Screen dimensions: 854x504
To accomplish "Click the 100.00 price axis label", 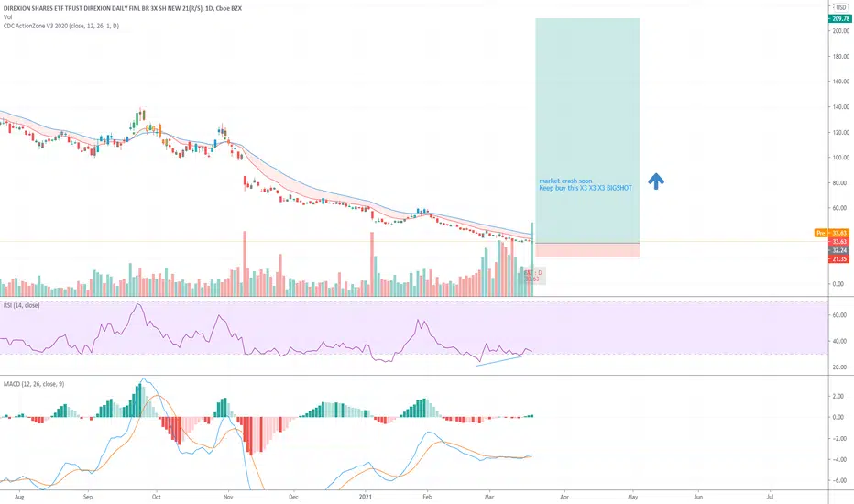I will pyautogui.click(x=840, y=158).
